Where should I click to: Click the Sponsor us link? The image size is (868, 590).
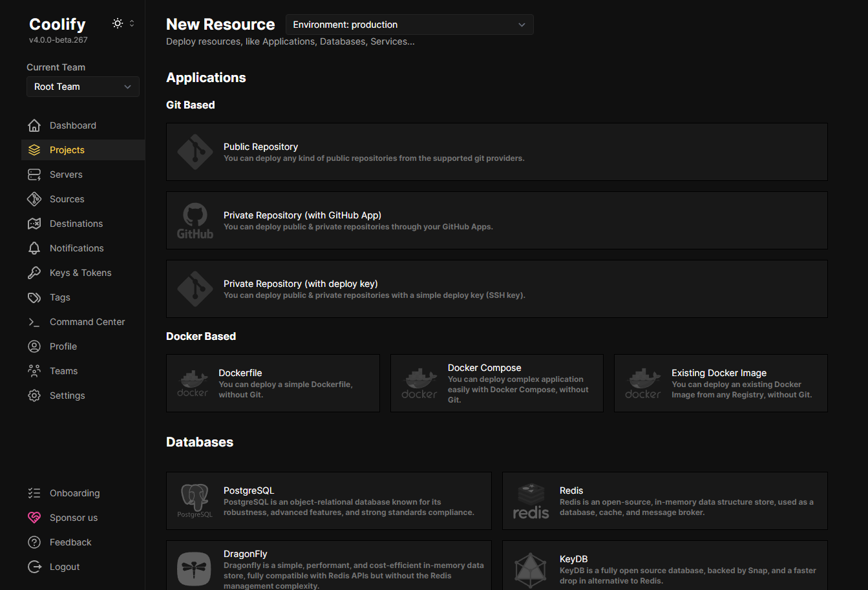(x=74, y=518)
